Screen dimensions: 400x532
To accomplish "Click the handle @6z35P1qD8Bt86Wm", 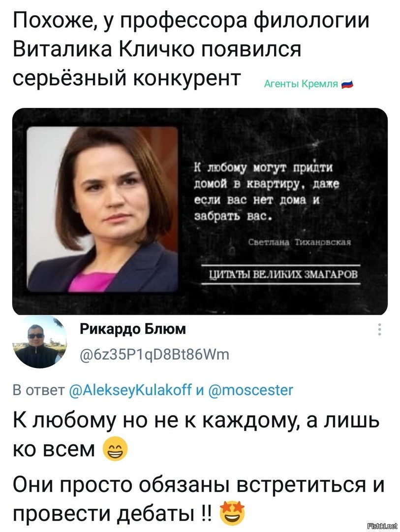I will click(x=154, y=355).
